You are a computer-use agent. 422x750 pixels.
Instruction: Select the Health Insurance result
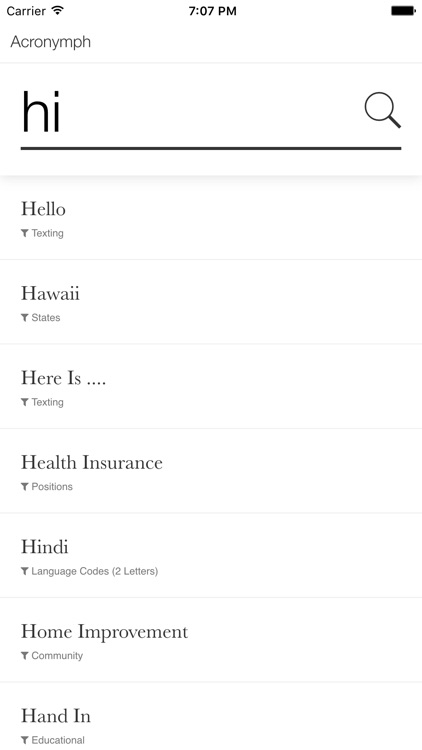point(211,471)
